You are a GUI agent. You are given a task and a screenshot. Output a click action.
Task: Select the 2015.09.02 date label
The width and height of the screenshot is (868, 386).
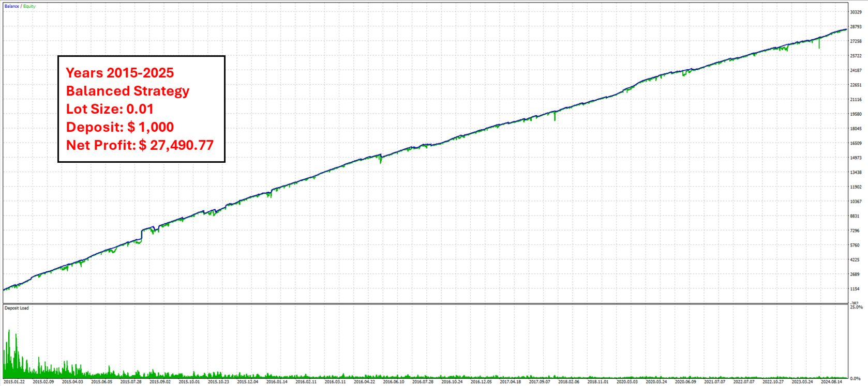160,382
